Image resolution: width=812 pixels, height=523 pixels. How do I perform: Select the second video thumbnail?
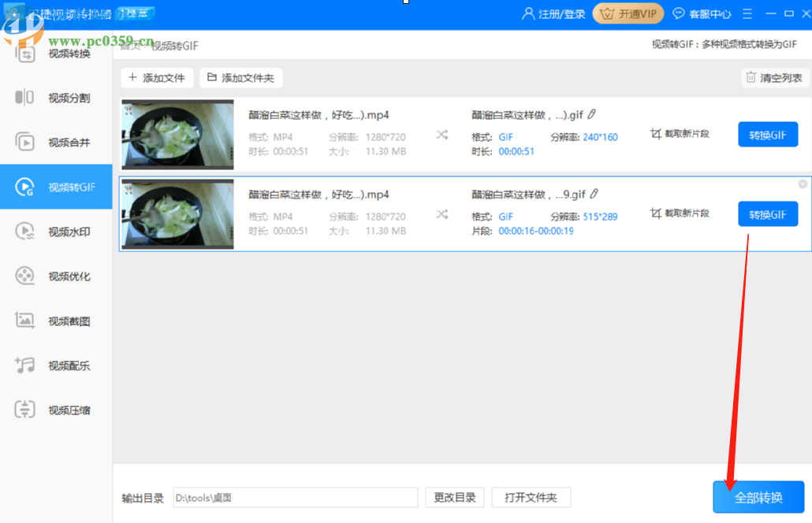(x=177, y=214)
